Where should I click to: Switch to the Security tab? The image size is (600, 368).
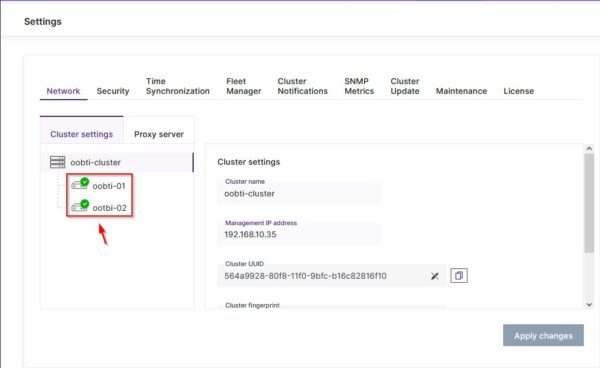point(112,91)
